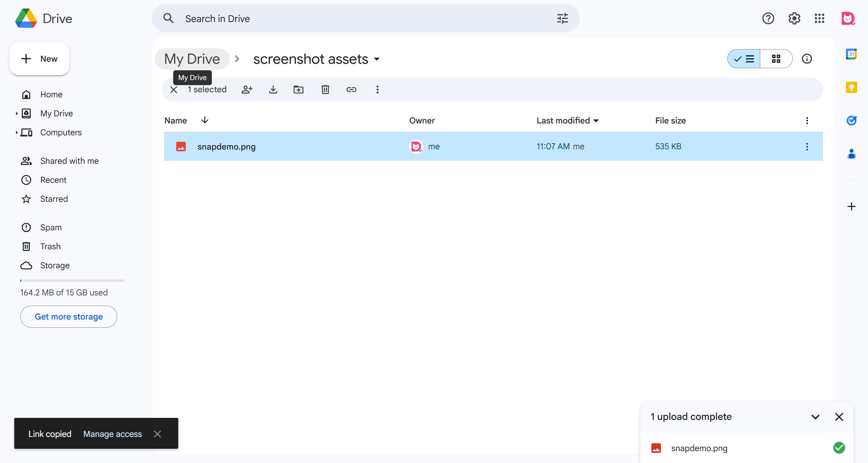The height and width of the screenshot is (463, 868).
Task: Collapse the upload complete panel
Action: click(x=815, y=417)
